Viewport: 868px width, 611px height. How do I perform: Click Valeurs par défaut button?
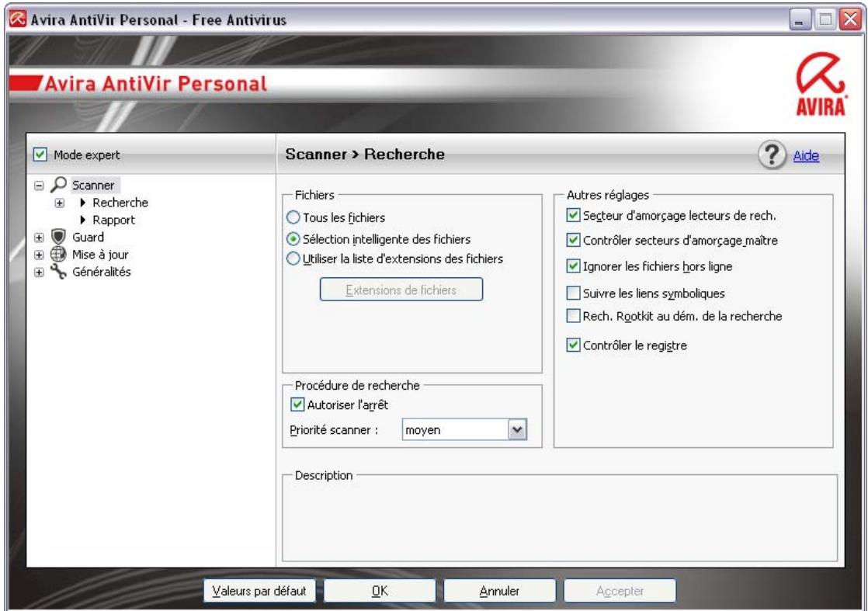tap(259, 591)
